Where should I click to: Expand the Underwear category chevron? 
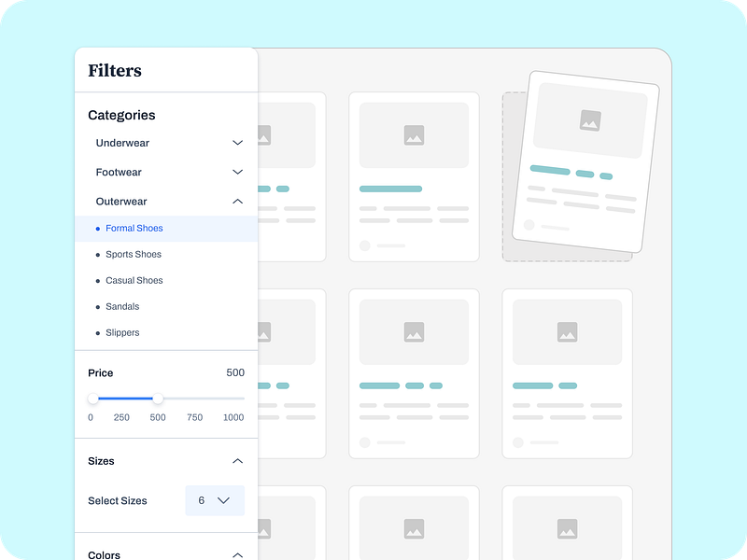click(x=237, y=143)
